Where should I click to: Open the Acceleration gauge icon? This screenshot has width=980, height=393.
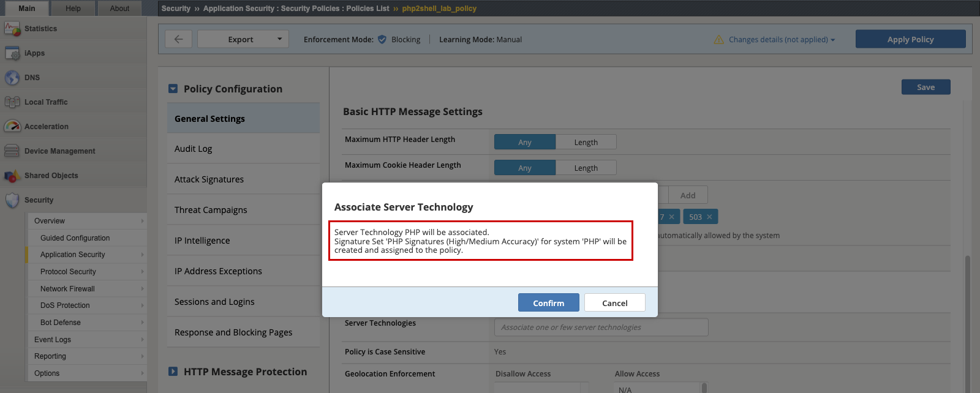12,127
